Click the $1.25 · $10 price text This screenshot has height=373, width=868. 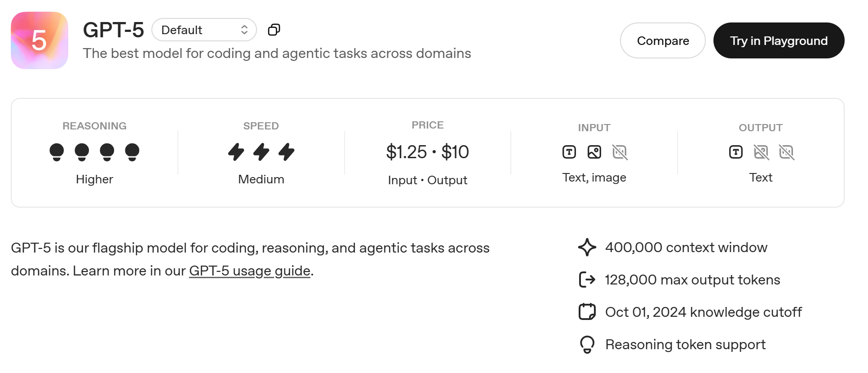click(427, 152)
